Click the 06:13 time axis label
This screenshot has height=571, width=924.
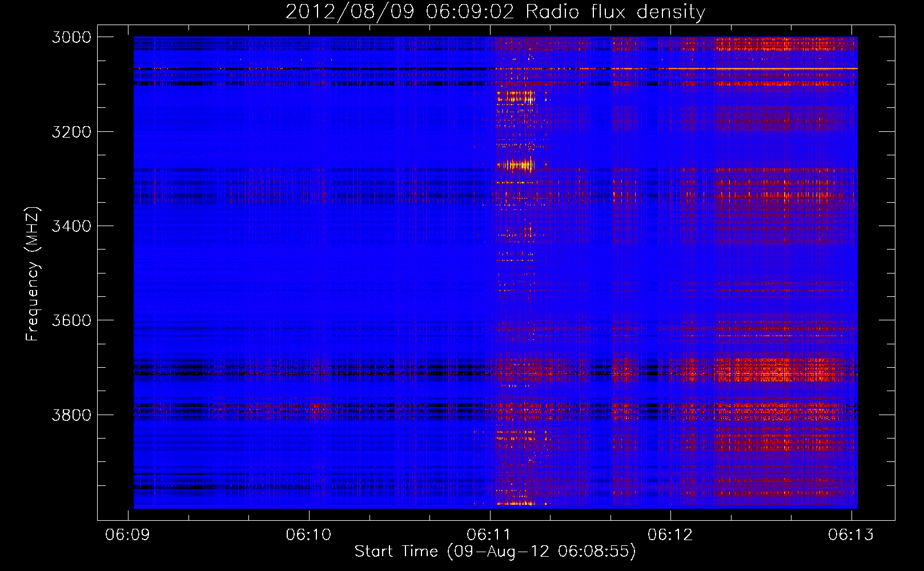point(851,534)
